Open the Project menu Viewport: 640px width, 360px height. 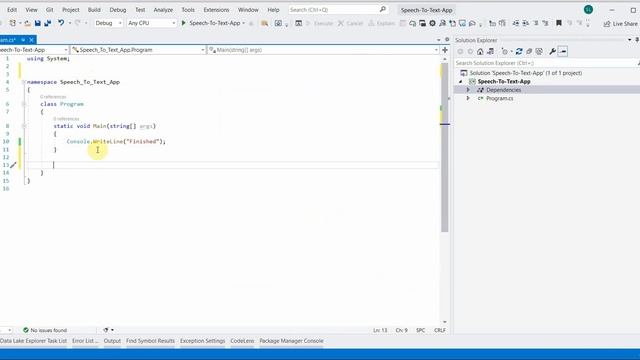pos(71,10)
